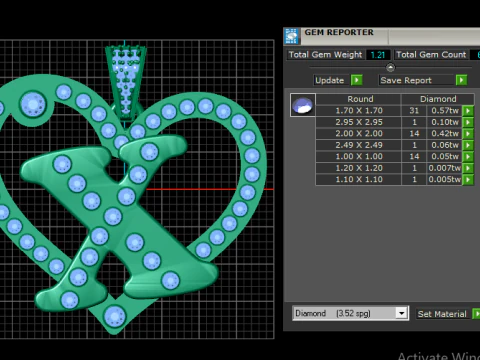This screenshot has width=480, height=360.
Task: Click the Diamond column header
Action: click(438, 99)
